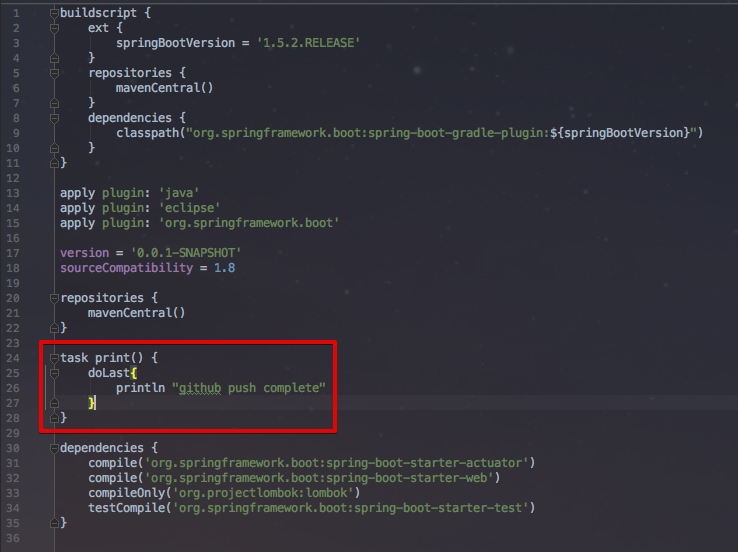Click 'apply' keyword on line 13
738x552 pixels.
coord(77,193)
